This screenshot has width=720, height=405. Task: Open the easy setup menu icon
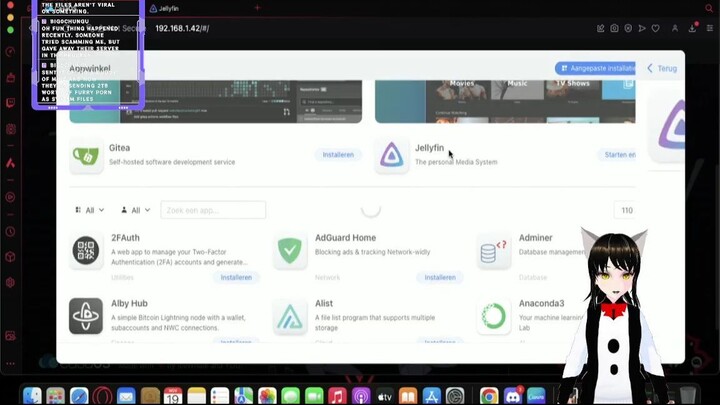(710, 28)
